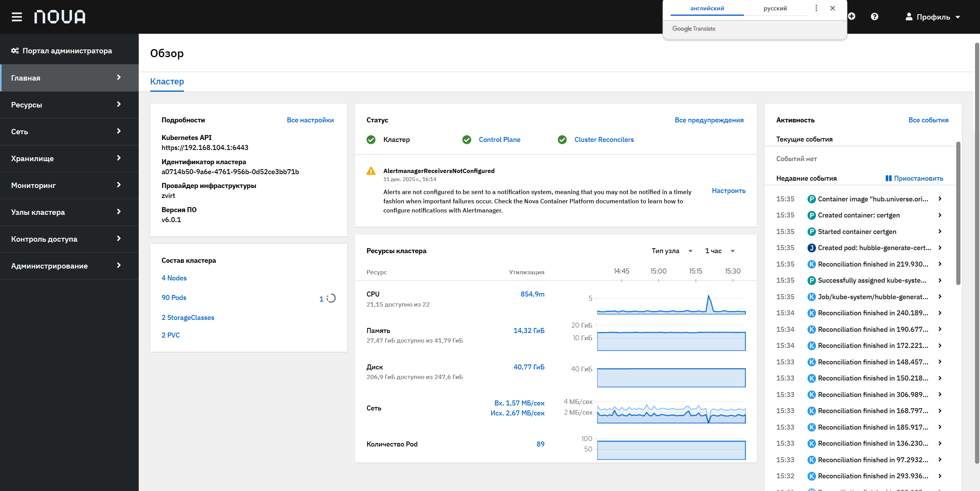Open the help question mark icon

(x=875, y=16)
